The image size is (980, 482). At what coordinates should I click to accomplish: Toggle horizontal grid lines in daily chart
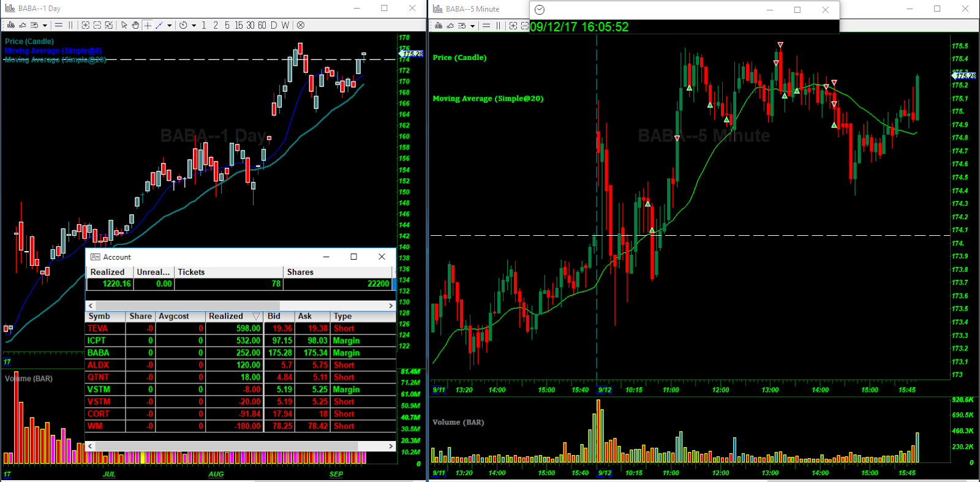point(59,25)
